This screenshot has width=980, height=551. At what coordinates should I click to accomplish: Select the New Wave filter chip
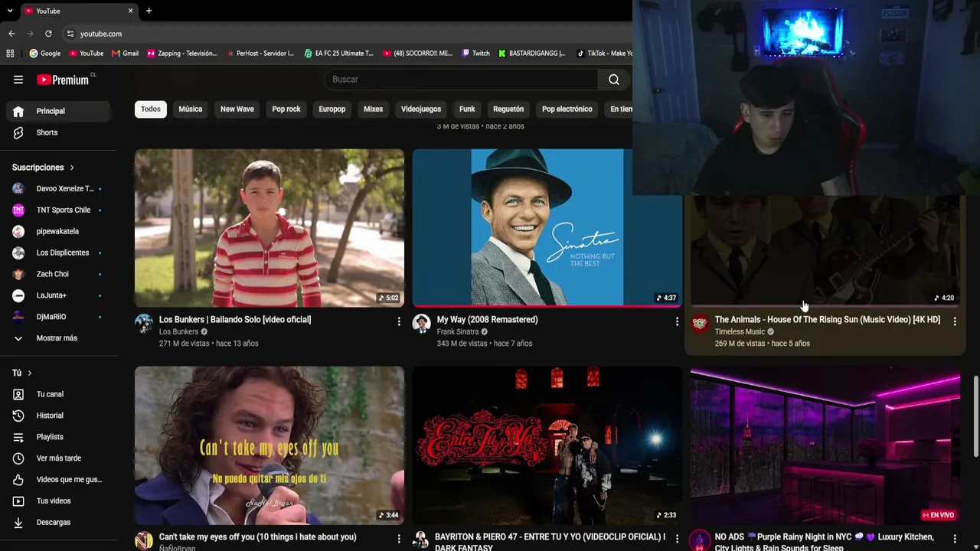[237, 109]
